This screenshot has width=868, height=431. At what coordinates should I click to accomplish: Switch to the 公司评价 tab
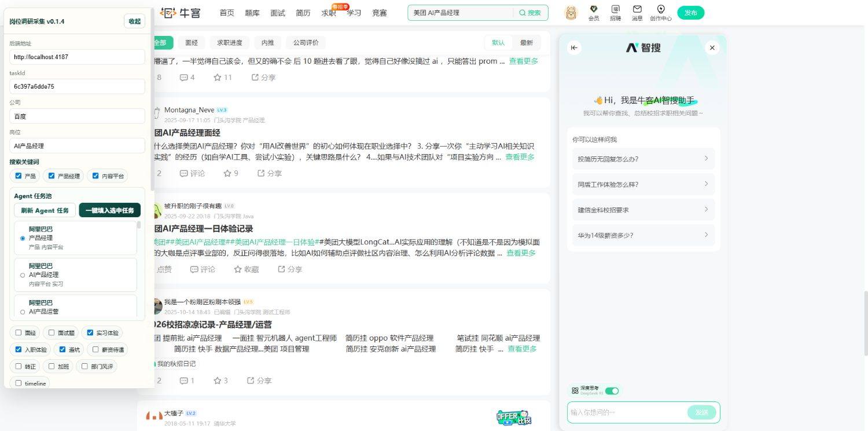tap(306, 42)
